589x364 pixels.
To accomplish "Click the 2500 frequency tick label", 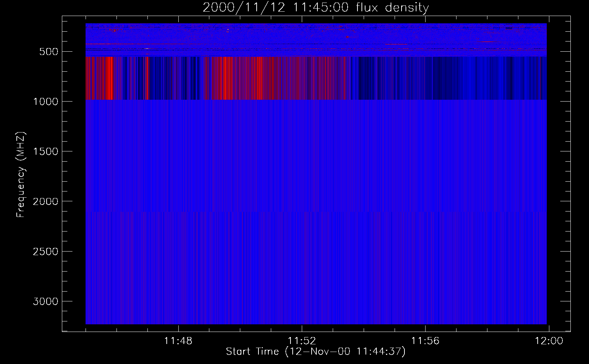I will (46, 252).
